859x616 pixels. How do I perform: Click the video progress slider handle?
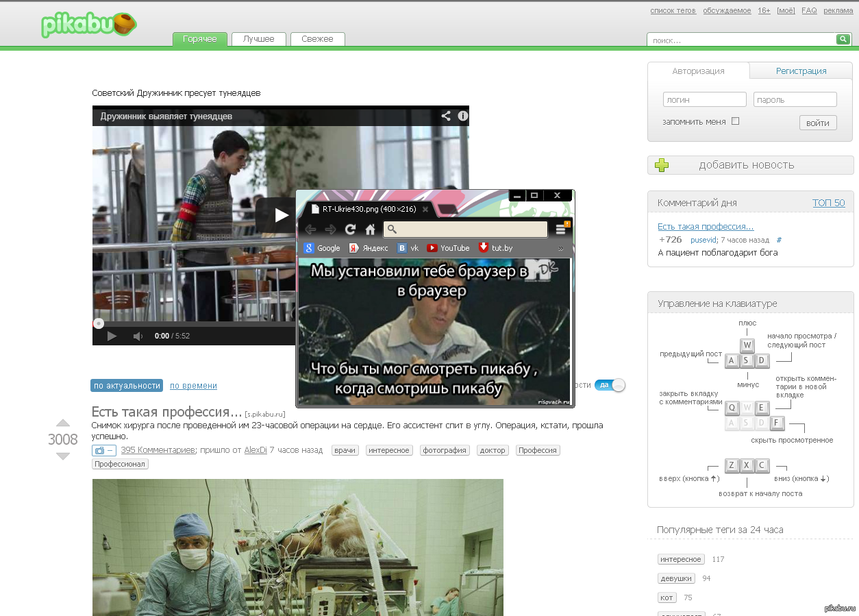pos(99,323)
